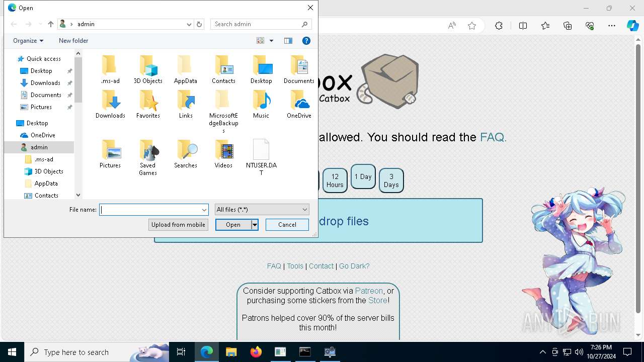This screenshot has width=644, height=362.
Task: Select the NTUSER.DAT file
Action: coord(261,157)
